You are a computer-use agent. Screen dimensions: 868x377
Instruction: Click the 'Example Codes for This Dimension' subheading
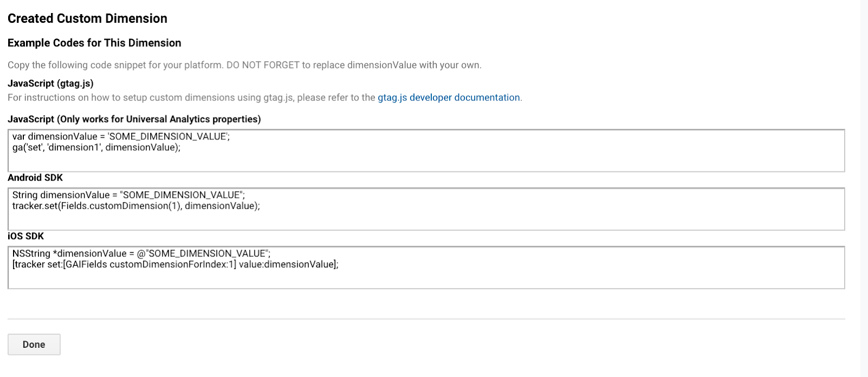pyautogui.click(x=94, y=43)
